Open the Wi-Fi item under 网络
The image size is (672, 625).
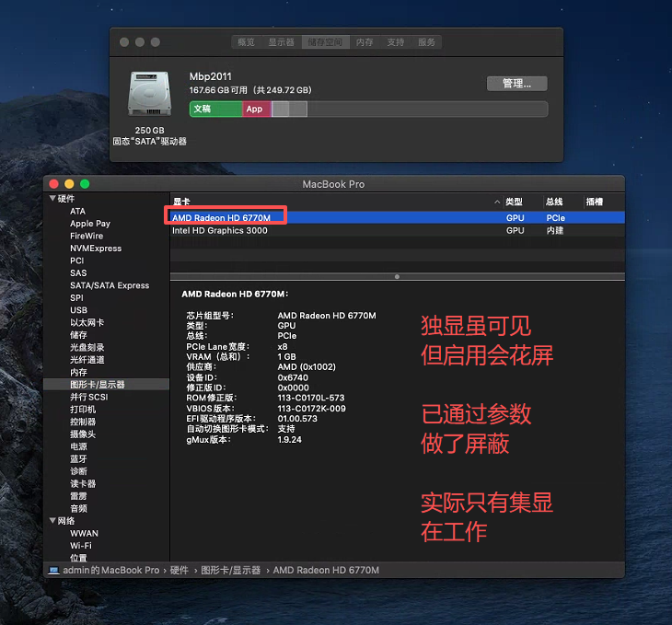81,546
